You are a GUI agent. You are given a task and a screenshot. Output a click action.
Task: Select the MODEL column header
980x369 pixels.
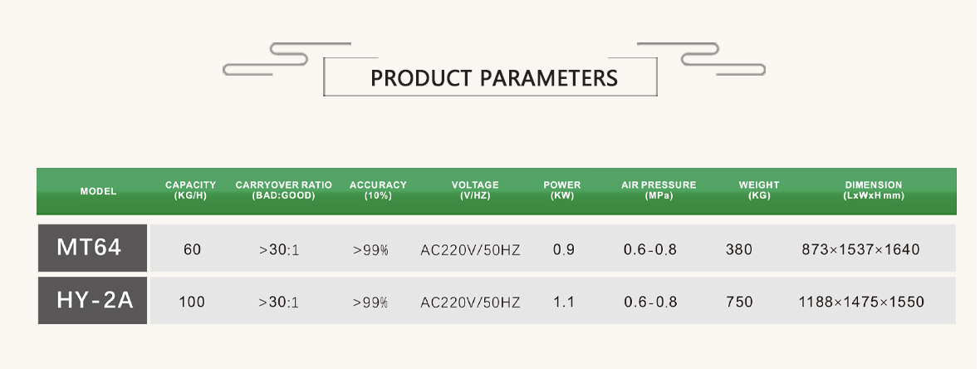pyautogui.click(x=98, y=191)
